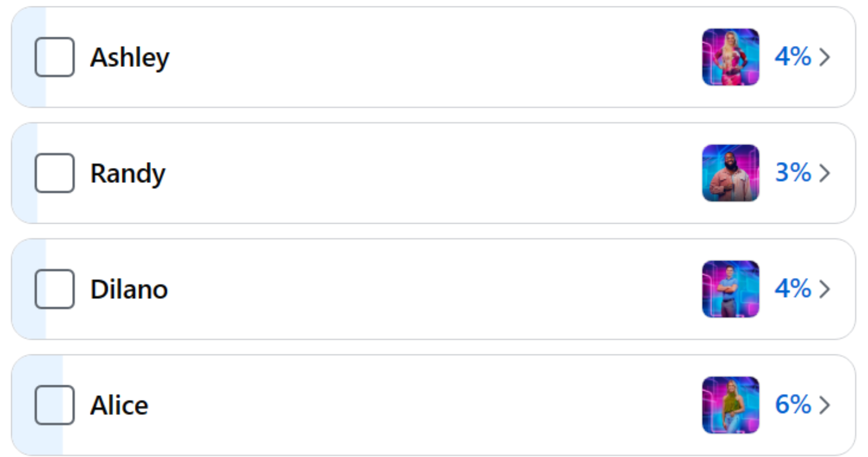Choose the Dilano name label
868x457 pixels.
coord(129,289)
